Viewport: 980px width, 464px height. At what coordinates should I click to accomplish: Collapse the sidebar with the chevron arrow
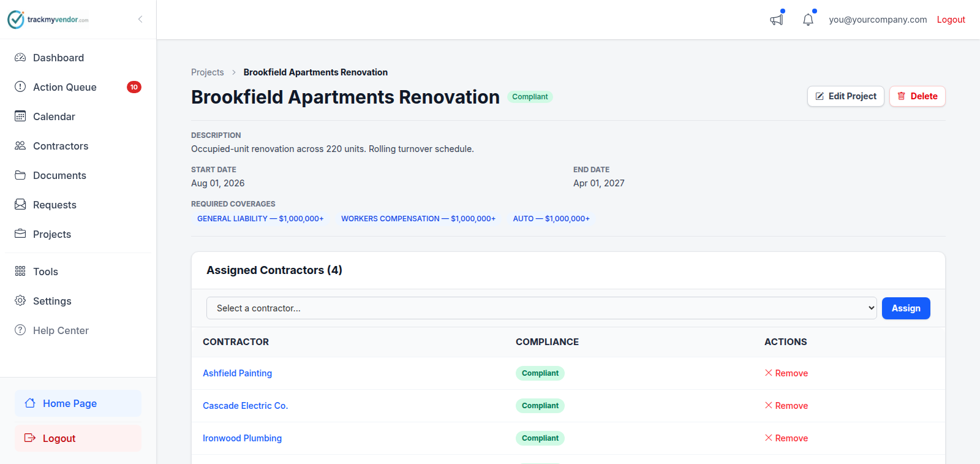coord(140,19)
